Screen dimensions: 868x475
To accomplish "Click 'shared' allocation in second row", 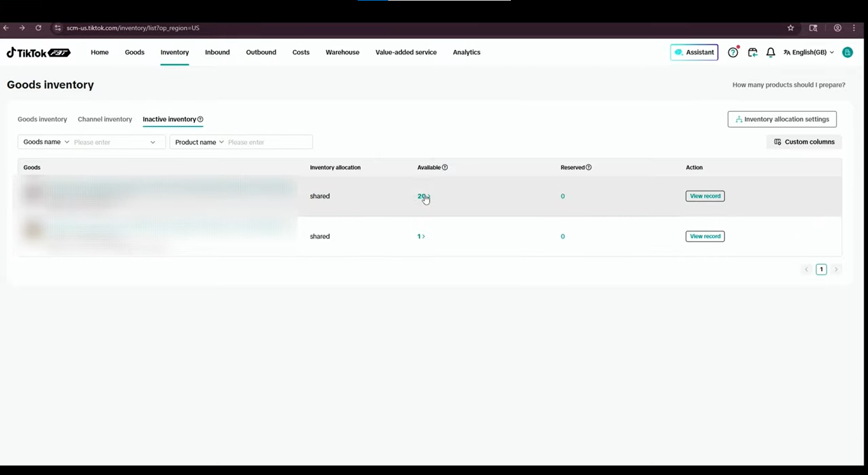I will coord(320,237).
